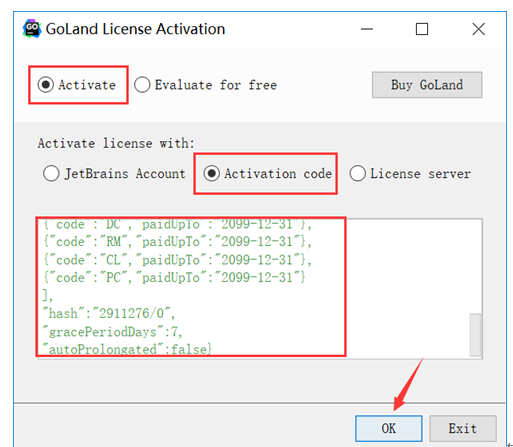Click the Exit button
This screenshot has width=513, height=447.
click(463, 428)
